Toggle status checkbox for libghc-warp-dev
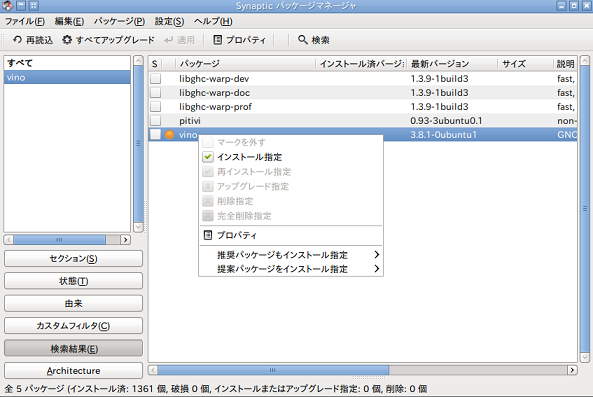 (x=155, y=79)
